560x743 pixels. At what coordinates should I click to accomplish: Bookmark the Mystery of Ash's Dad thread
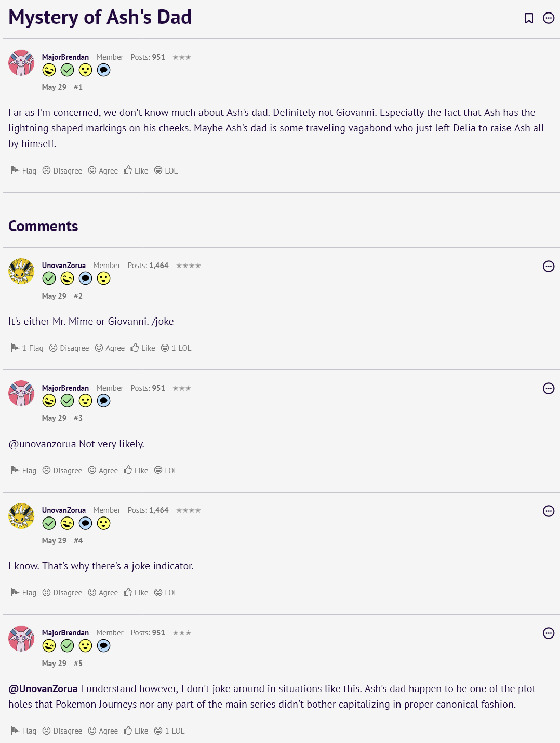(x=529, y=18)
